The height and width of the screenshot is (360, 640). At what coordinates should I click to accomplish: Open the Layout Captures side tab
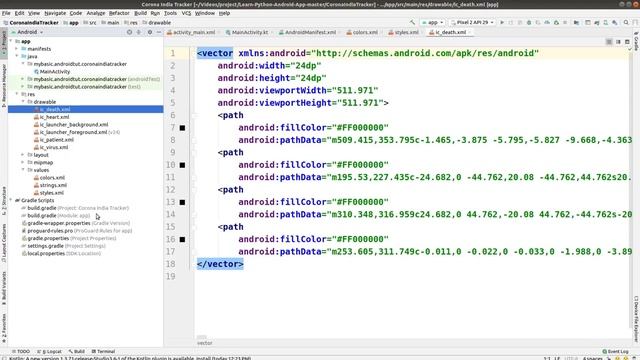click(x=4, y=243)
